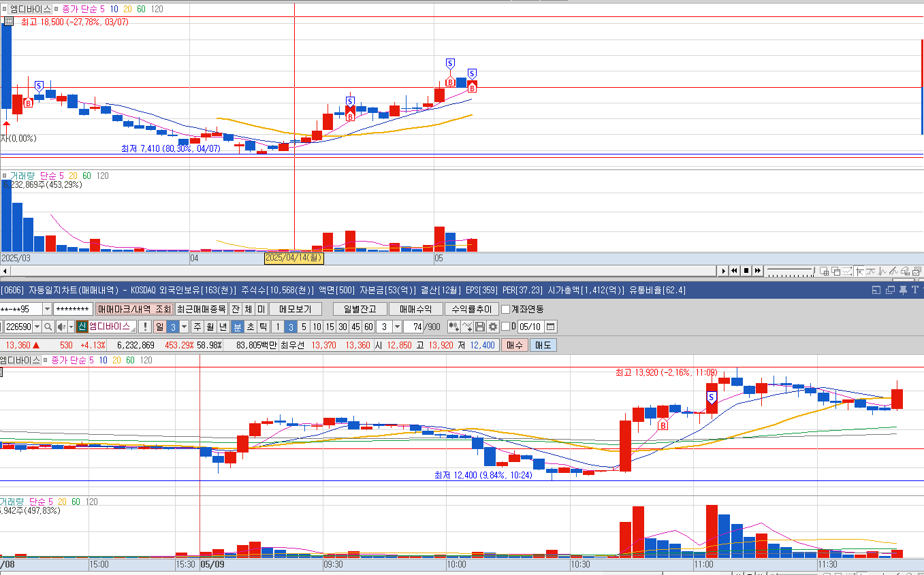Image resolution: width=924 pixels, height=575 pixels.
Task: Click the speaker sound icon
Action: click(x=62, y=327)
